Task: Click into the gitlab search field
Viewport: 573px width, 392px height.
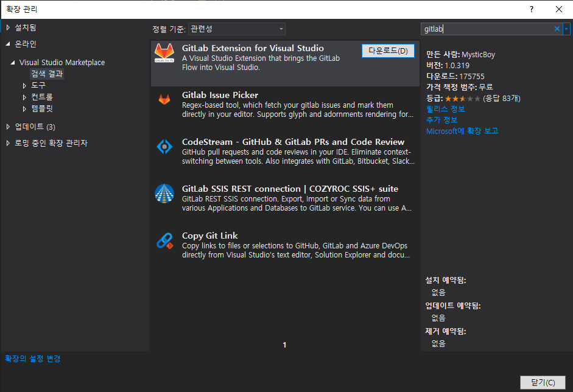Action: click(487, 29)
